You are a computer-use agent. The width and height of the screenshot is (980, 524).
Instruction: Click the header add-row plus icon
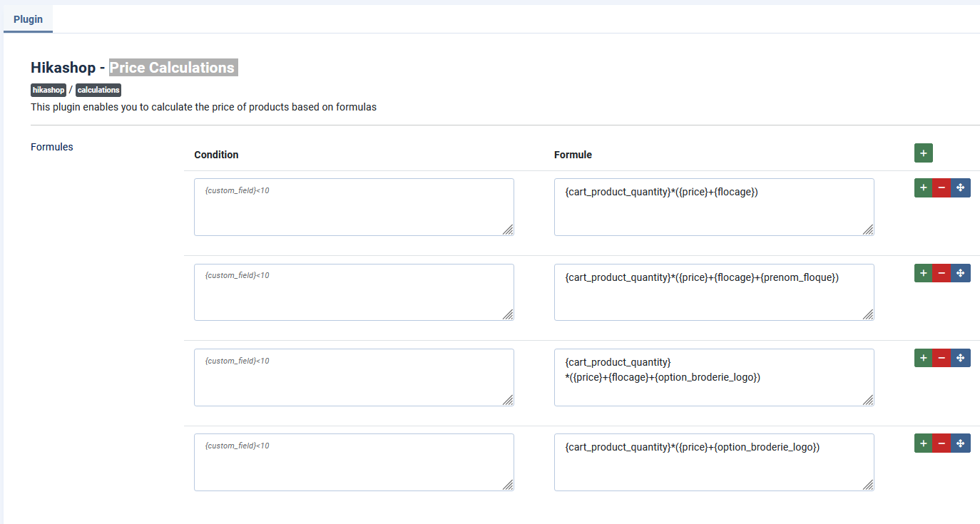pyautogui.click(x=924, y=153)
